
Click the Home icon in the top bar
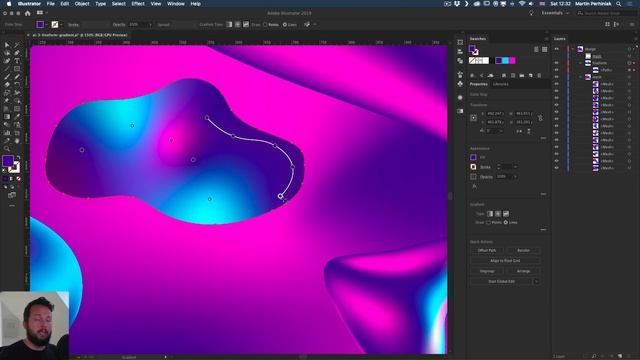coord(27,13)
